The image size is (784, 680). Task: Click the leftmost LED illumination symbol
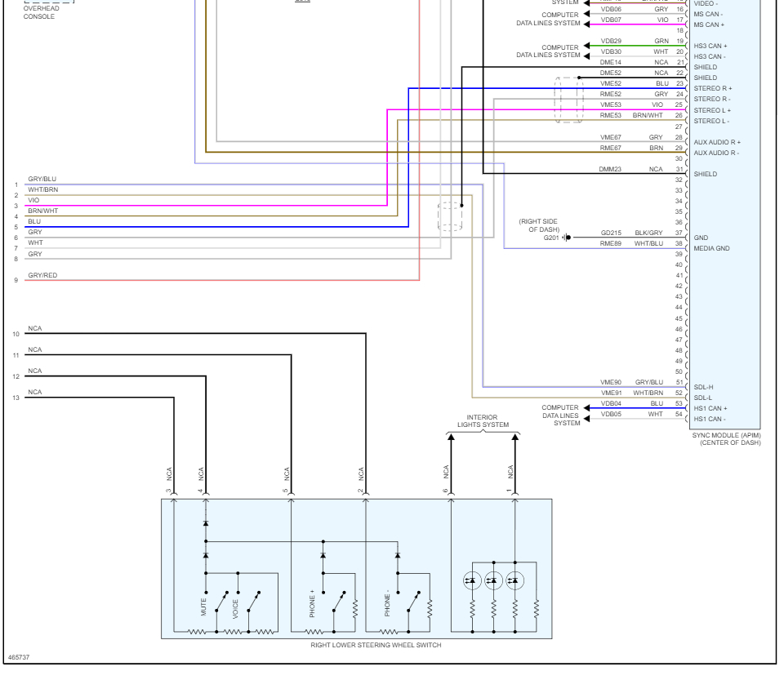click(x=472, y=580)
